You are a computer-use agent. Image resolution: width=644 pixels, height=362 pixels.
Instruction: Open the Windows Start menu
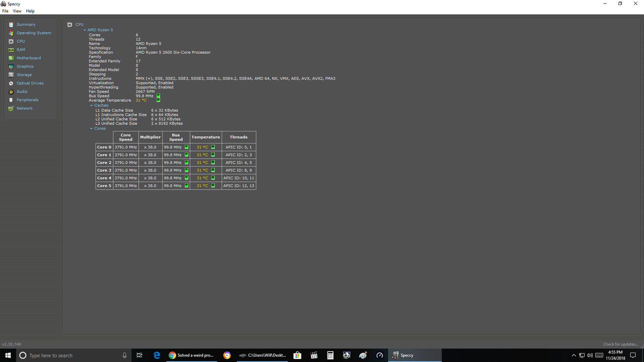(x=8, y=355)
